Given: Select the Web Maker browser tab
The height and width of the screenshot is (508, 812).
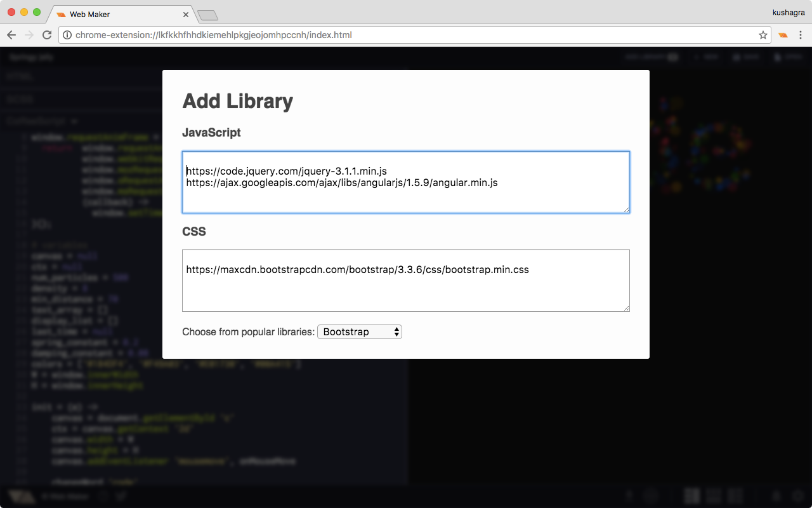Looking at the screenshot, I should (122, 14).
